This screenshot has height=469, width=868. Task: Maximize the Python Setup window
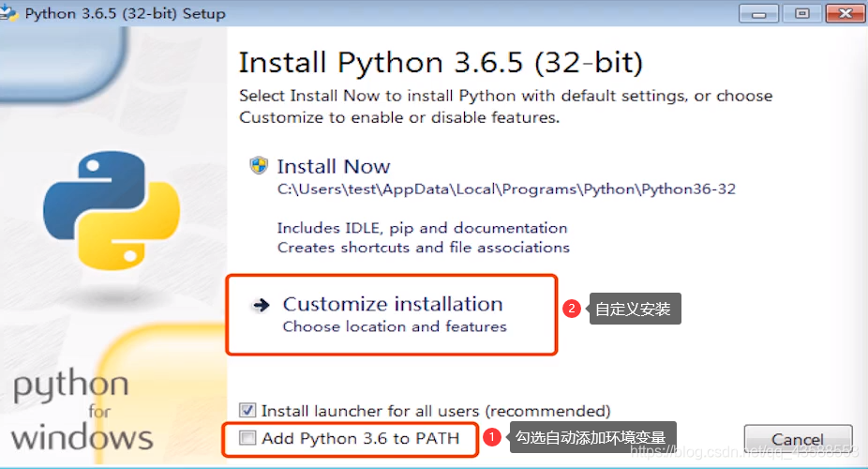click(x=801, y=13)
